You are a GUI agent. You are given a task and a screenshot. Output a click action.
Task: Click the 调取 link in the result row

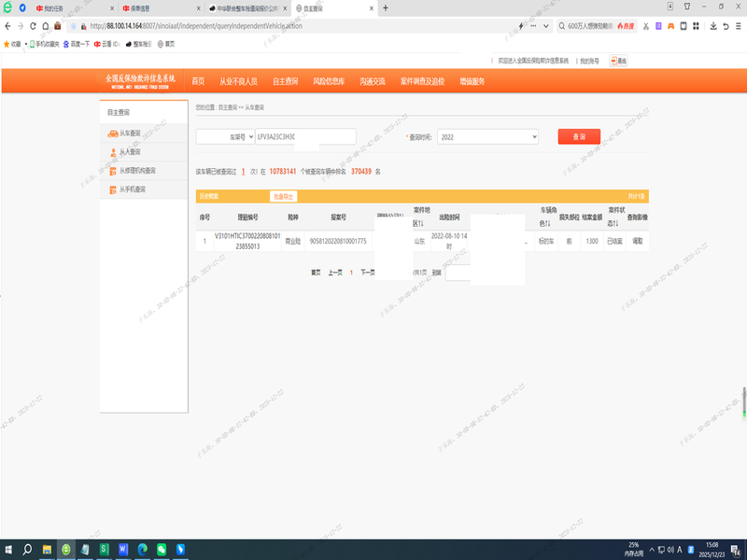click(638, 241)
